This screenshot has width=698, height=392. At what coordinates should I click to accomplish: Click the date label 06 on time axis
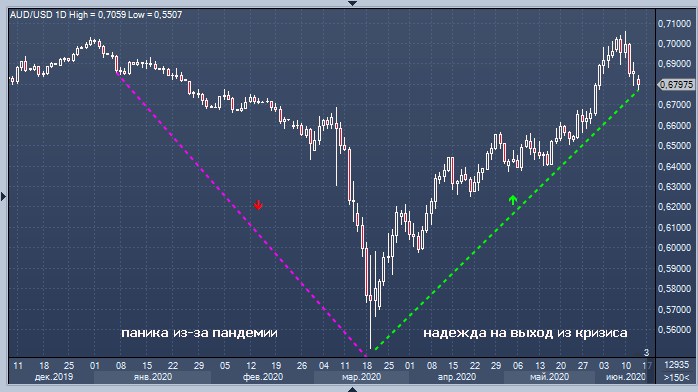tap(518, 366)
